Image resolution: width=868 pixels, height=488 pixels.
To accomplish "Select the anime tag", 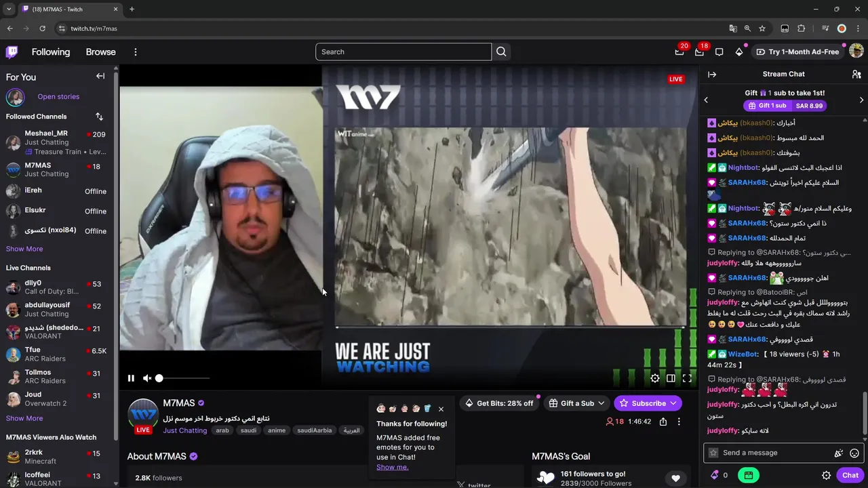I will [x=277, y=430].
